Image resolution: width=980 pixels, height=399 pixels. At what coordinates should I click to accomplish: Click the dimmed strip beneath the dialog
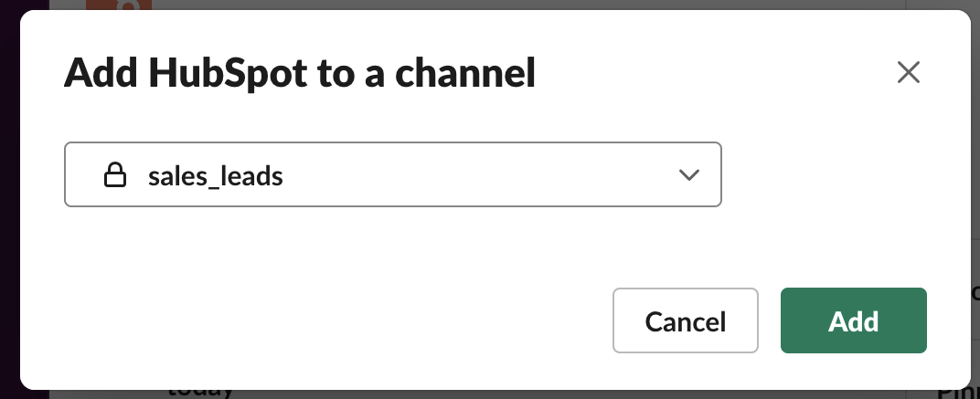tap(549, 394)
